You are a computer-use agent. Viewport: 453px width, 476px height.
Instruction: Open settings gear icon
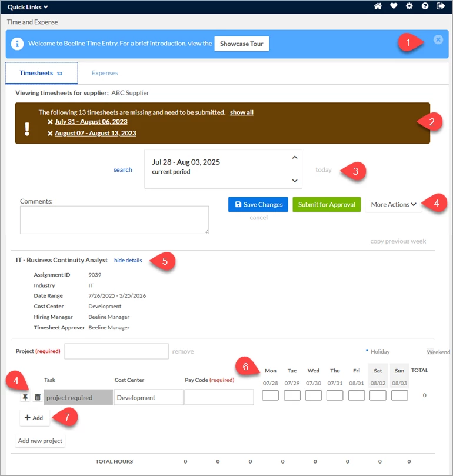[x=409, y=6]
